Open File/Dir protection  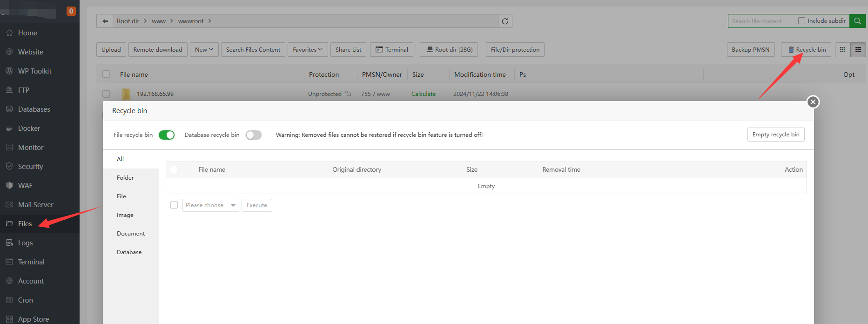515,50
